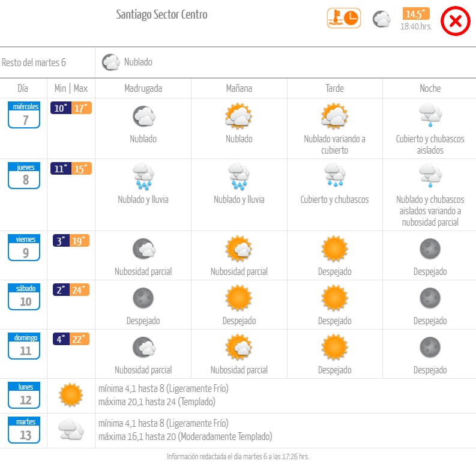Click the orange 14.5° current temperature badge

(416, 14)
